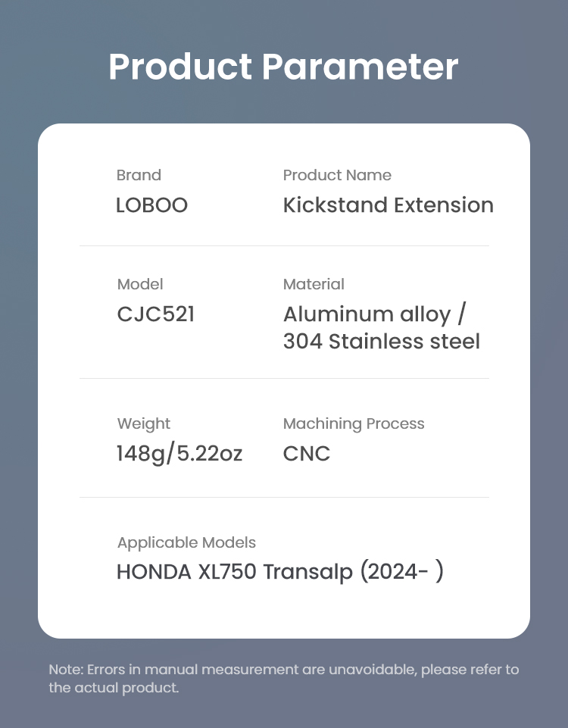Select the Machining Process label
The width and height of the screenshot is (568, 728).
tap(354, 424)
